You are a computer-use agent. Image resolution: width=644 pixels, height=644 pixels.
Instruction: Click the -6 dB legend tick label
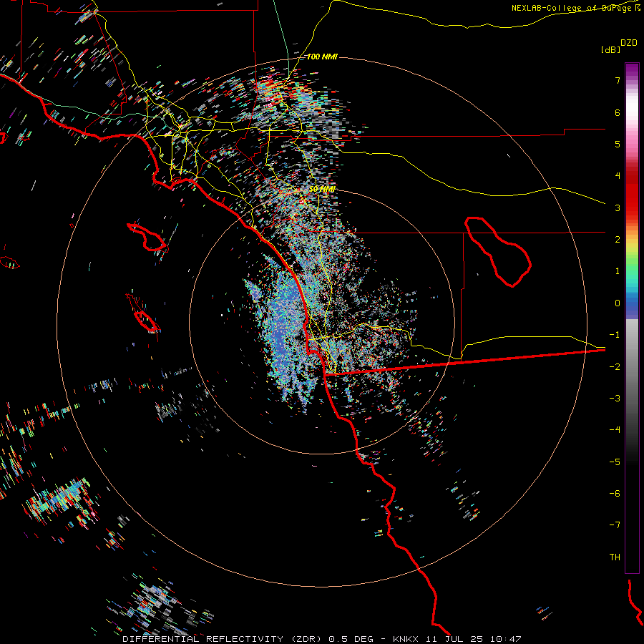[x=615, y=494]
